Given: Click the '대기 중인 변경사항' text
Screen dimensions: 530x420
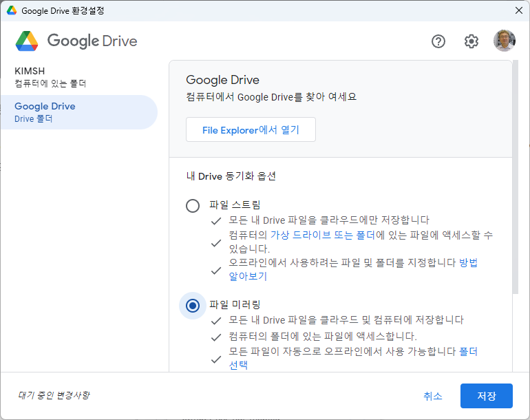Looking at the screenshot, I should coord(54,395).
